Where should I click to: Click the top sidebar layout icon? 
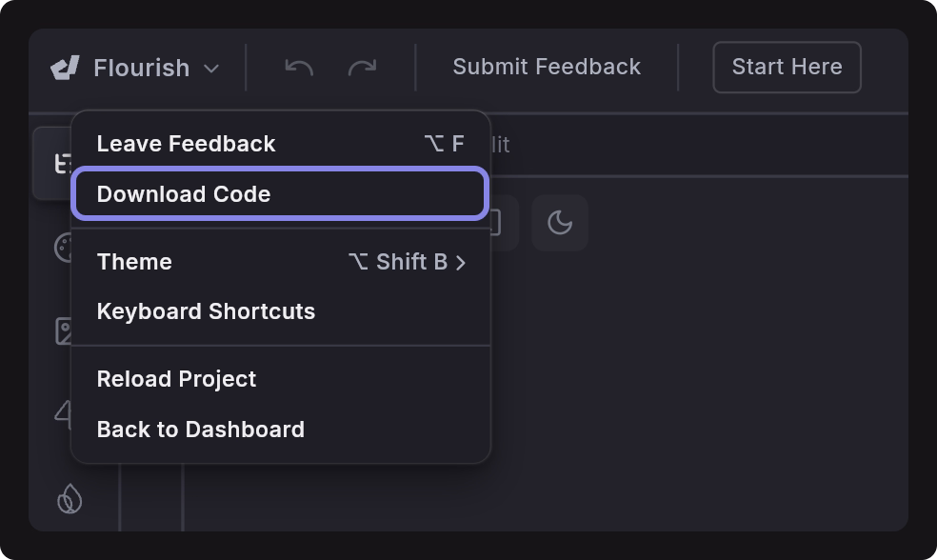tap(62, 163)
